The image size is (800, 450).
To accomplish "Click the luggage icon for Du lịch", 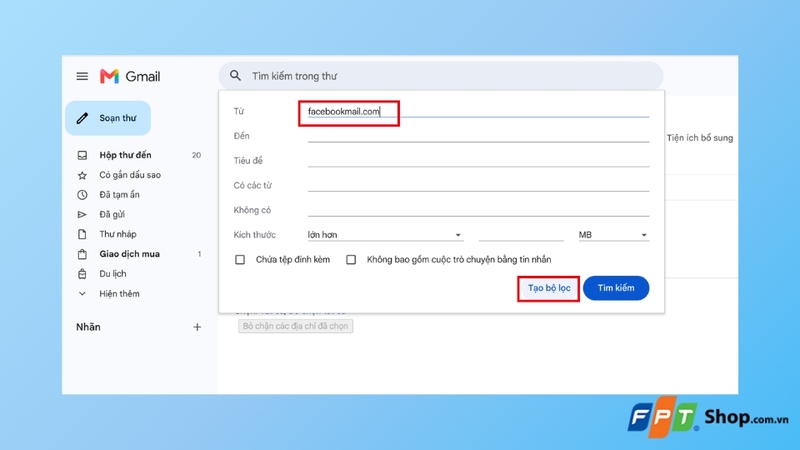I will 82,274.
